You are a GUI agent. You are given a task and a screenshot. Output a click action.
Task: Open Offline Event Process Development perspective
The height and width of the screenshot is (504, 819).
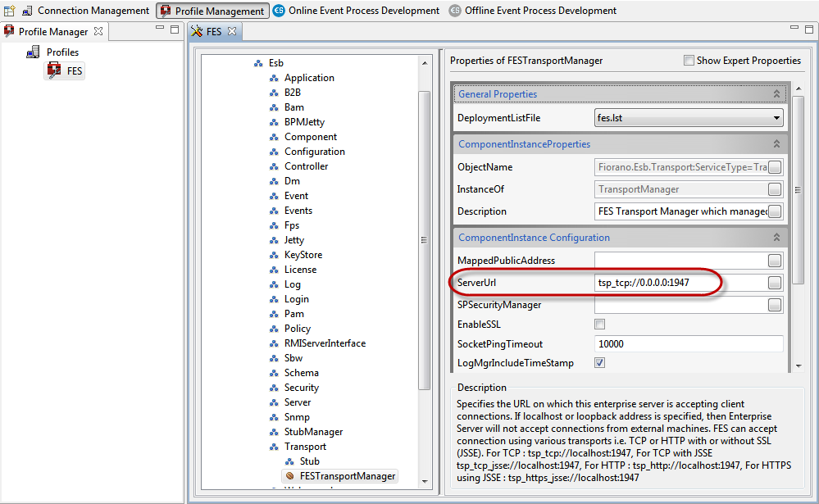click(533, 11)
